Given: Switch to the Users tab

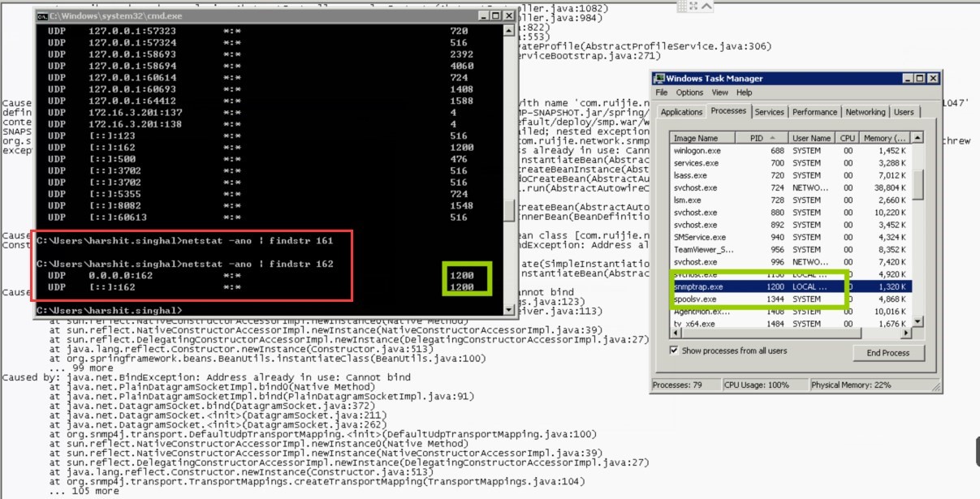Looking at the screenshot, I should pos(903,112).
